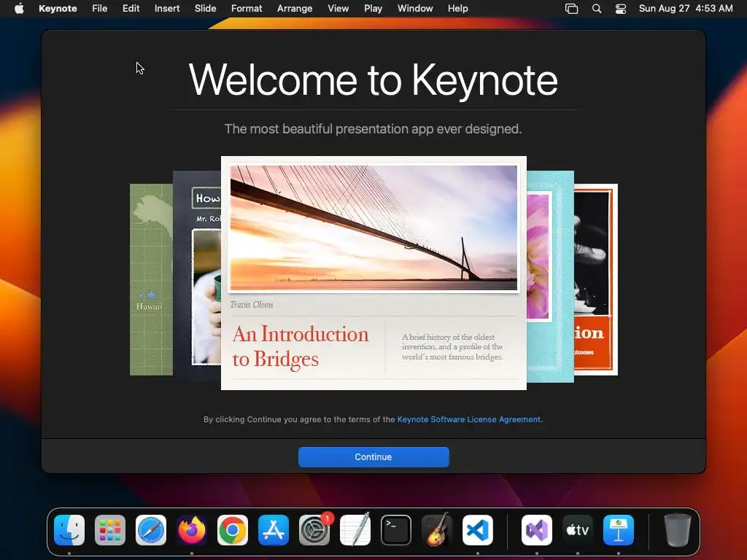Select the dark chalkboard theme slide

point(197,276)
